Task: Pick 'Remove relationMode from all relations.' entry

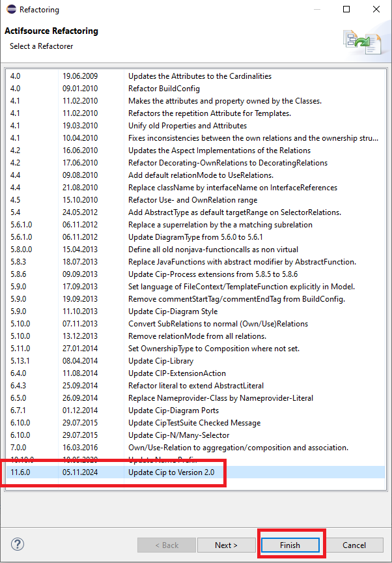Action: click(x=197, y=336)
